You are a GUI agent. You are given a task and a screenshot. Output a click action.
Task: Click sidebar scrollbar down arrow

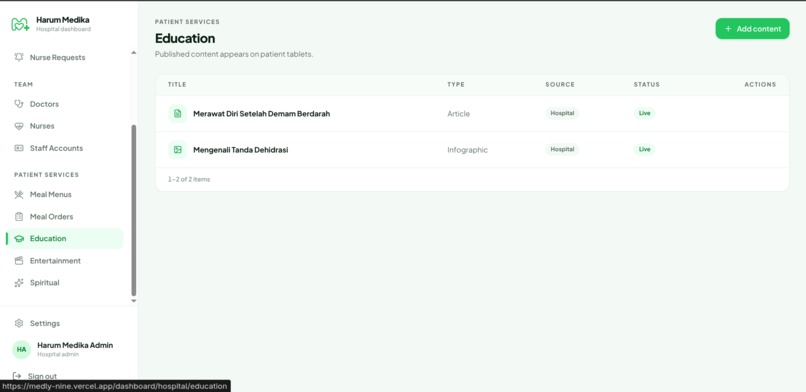tap(134, 301)
